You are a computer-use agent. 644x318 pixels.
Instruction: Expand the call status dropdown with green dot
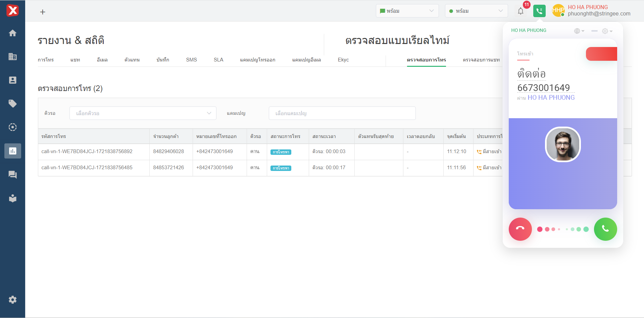pyautogui.click(x=476, y=11)
